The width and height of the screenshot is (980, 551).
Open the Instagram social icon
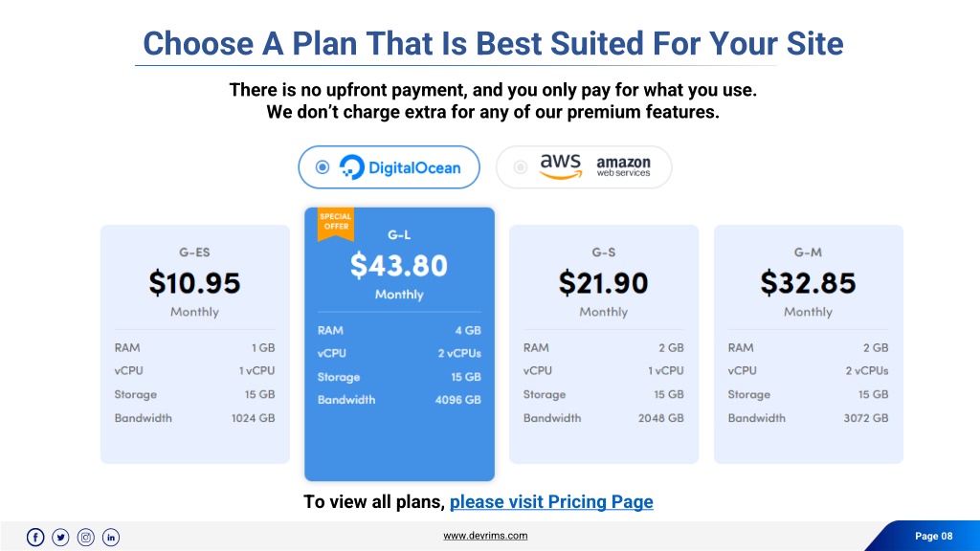[85, 538]
